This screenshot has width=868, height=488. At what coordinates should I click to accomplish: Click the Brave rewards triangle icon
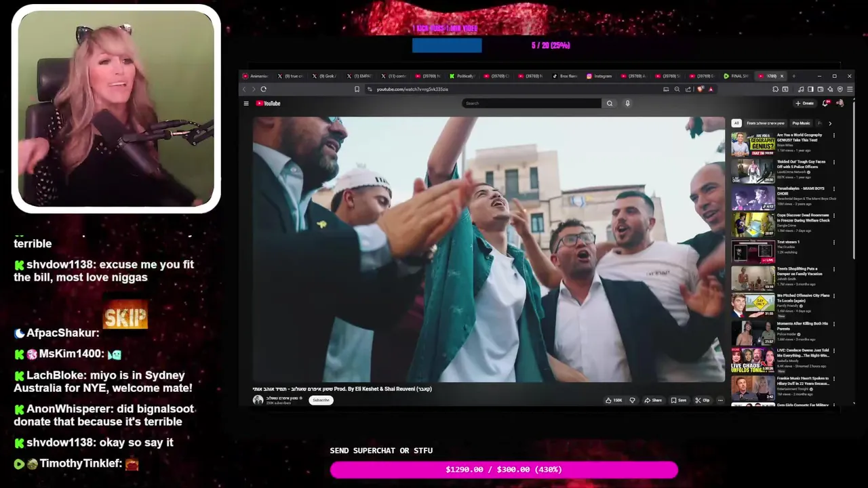point(710,89)
